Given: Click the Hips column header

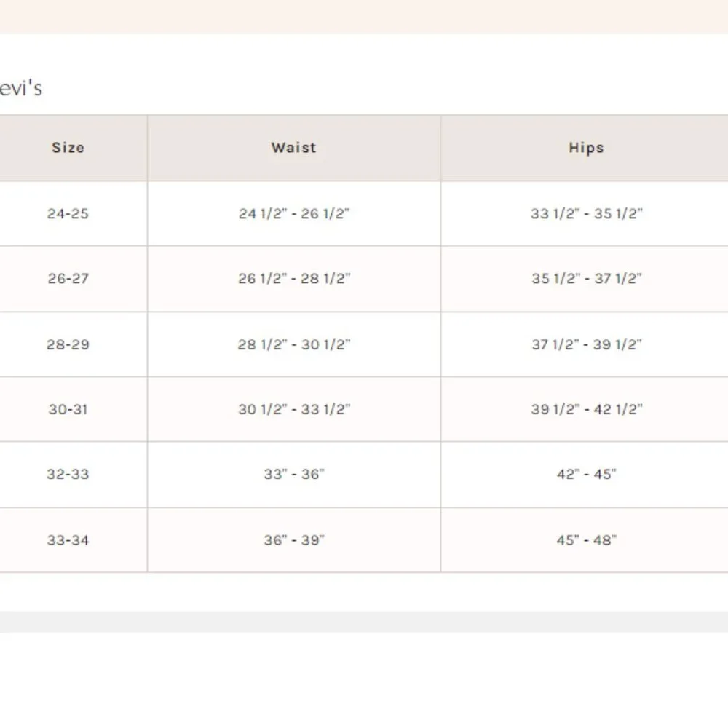Looking at the screenshot, I should click(586, 148).
